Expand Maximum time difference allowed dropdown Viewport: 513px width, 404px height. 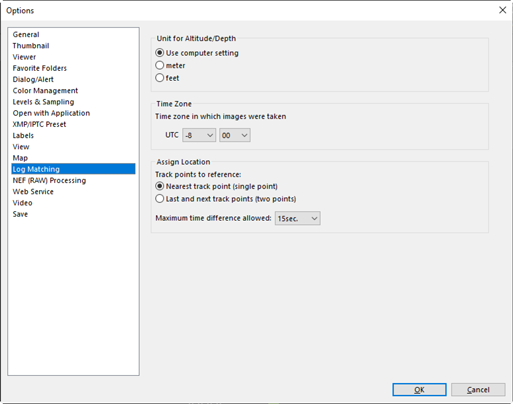(297, 218)
